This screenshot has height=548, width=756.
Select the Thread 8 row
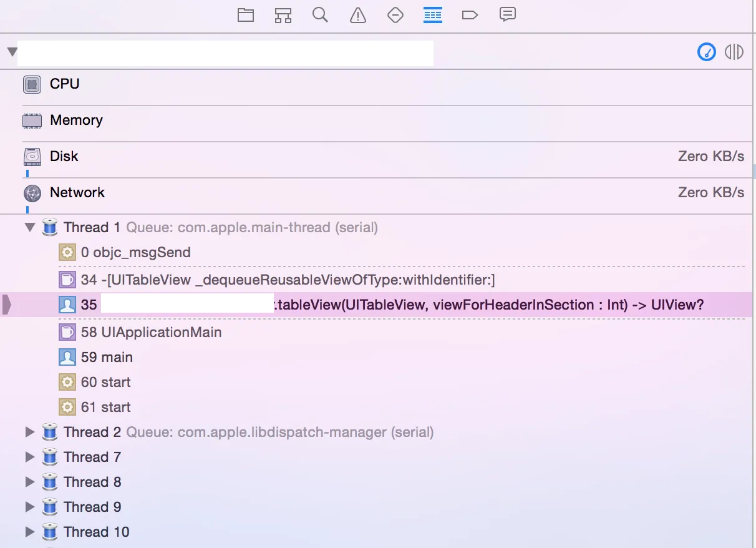coord(376,482)
